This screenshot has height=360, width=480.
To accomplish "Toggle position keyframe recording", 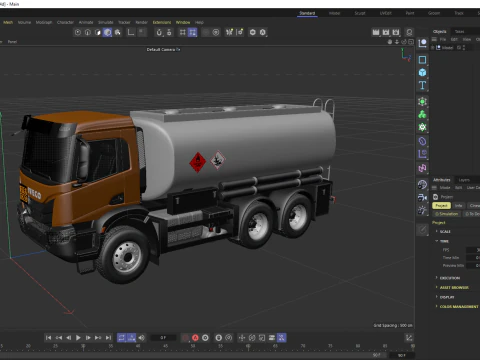I will pos(242,338).
